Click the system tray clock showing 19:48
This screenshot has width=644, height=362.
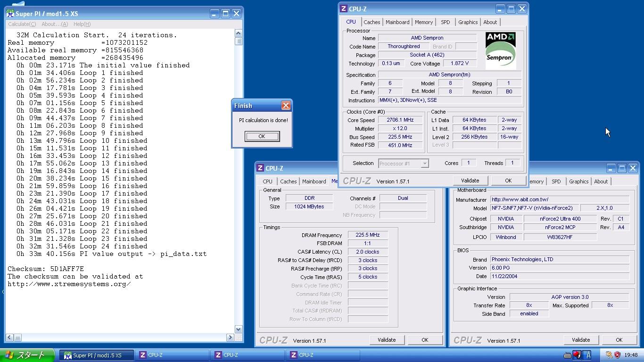631,355
